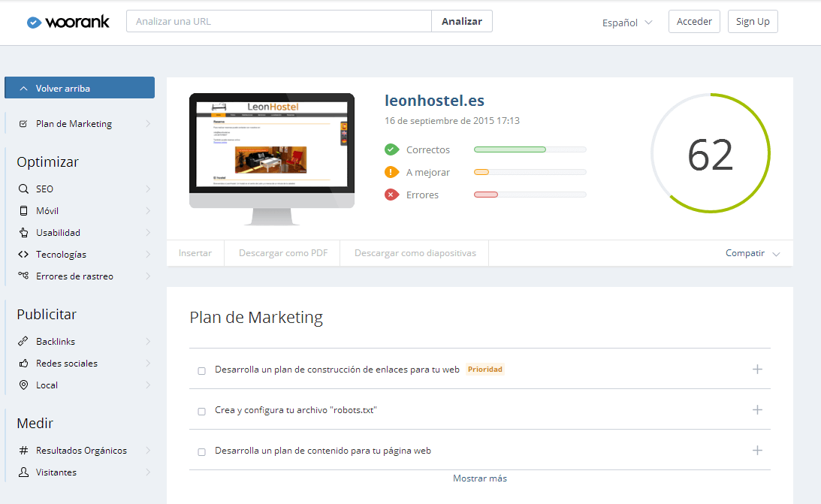The height and width of the screenshot is (504, 821).
Task: Select Redes sociales in the sidebar
Action: (80, 364)
